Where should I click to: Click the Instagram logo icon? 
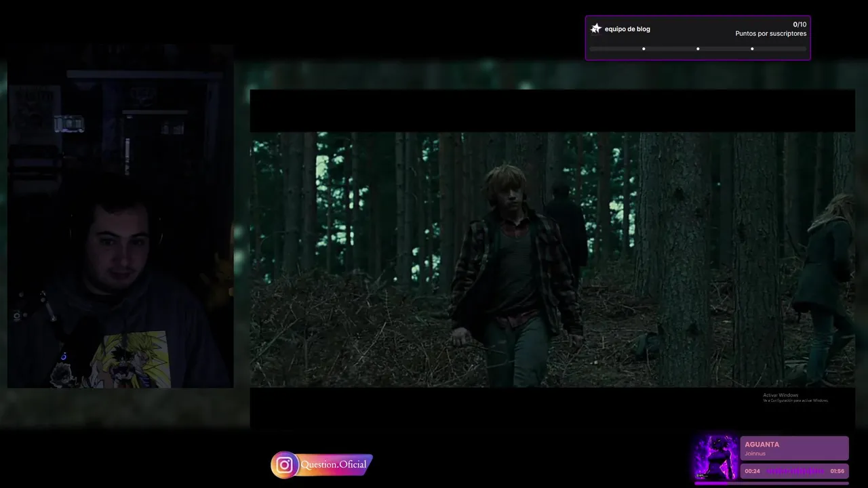point(285,465)
